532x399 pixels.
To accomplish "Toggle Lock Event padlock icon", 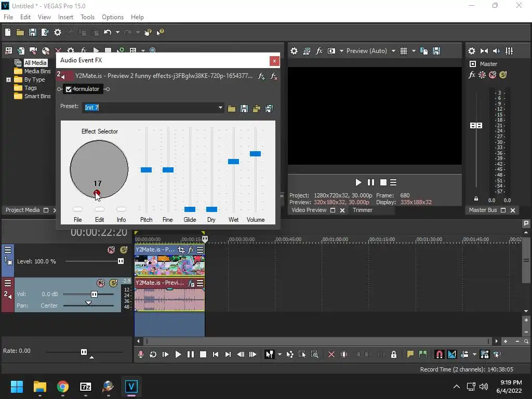I will (x=394, y=354).
